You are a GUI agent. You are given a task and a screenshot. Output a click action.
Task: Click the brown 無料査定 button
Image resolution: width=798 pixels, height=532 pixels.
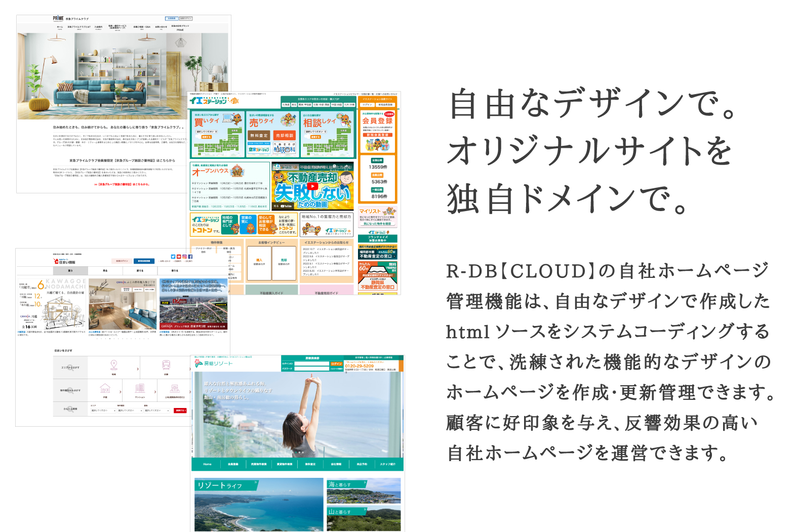(x=259, y=136)
